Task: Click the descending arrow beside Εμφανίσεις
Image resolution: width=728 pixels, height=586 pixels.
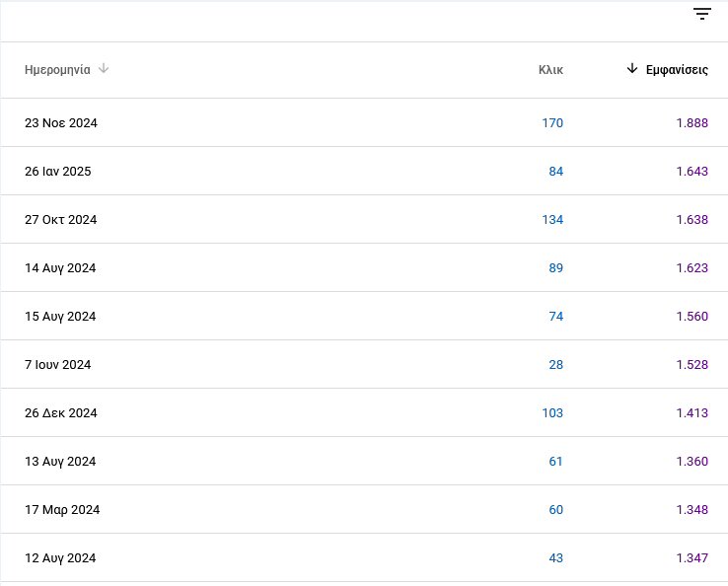Action: point(632,69)
